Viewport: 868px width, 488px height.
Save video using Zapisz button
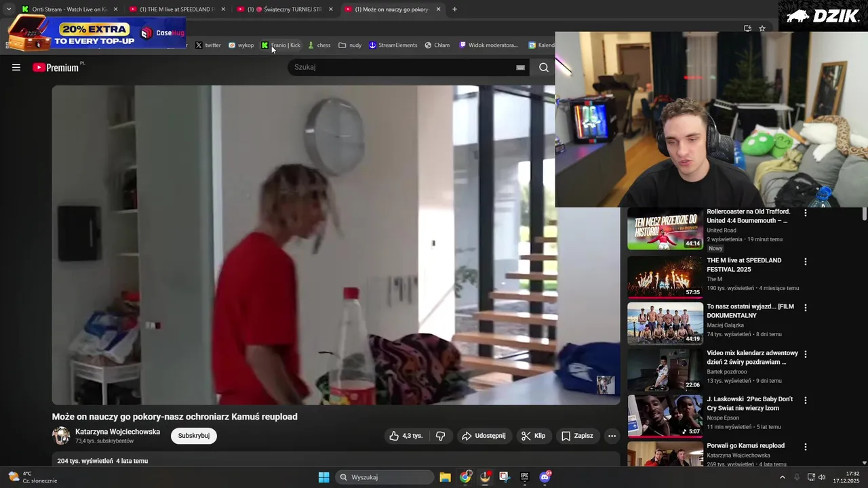[x=577, y=436]
